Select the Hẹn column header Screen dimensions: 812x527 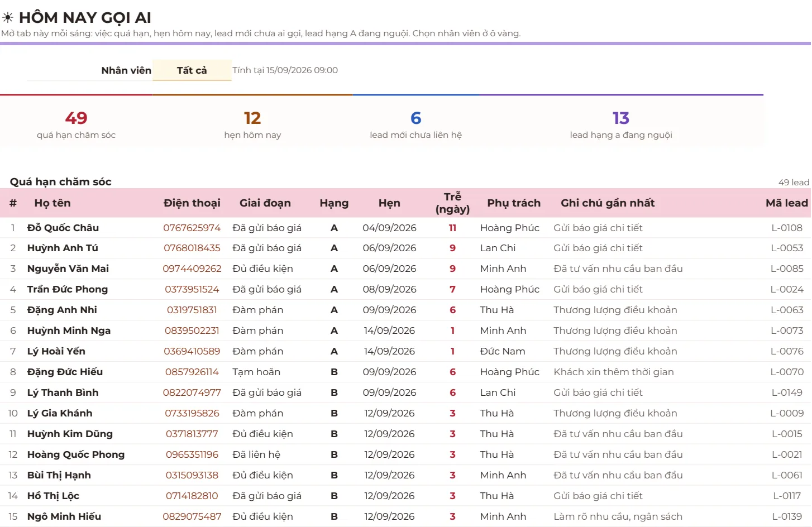[x=389, y=203]
